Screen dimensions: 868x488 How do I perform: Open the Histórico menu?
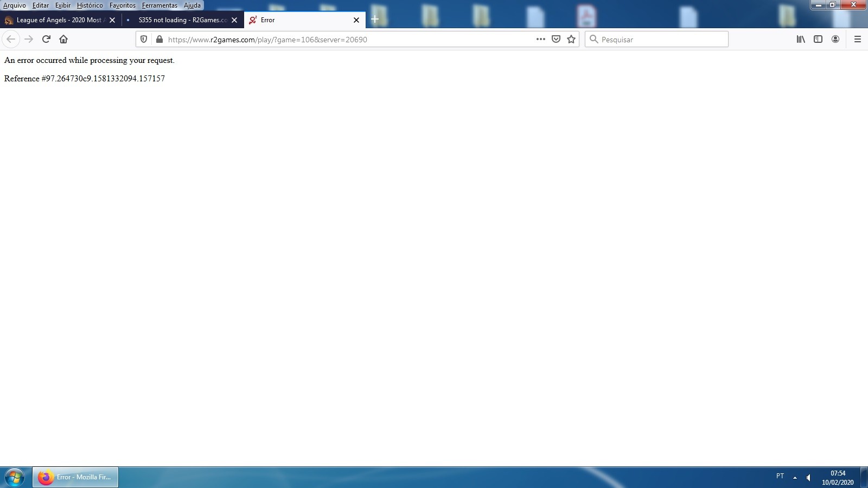coord(90,5)
